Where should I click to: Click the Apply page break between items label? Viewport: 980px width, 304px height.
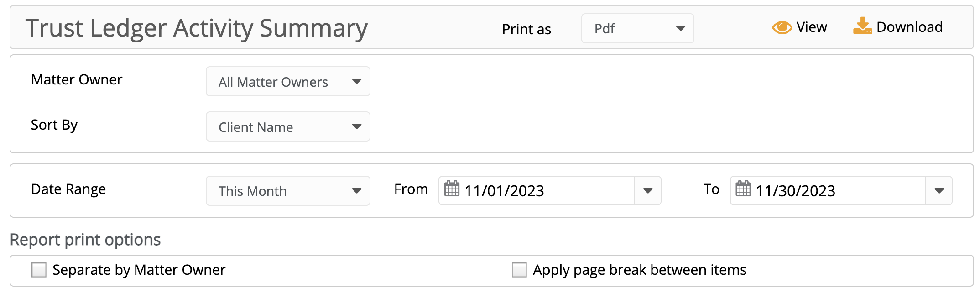pos(640,270)
